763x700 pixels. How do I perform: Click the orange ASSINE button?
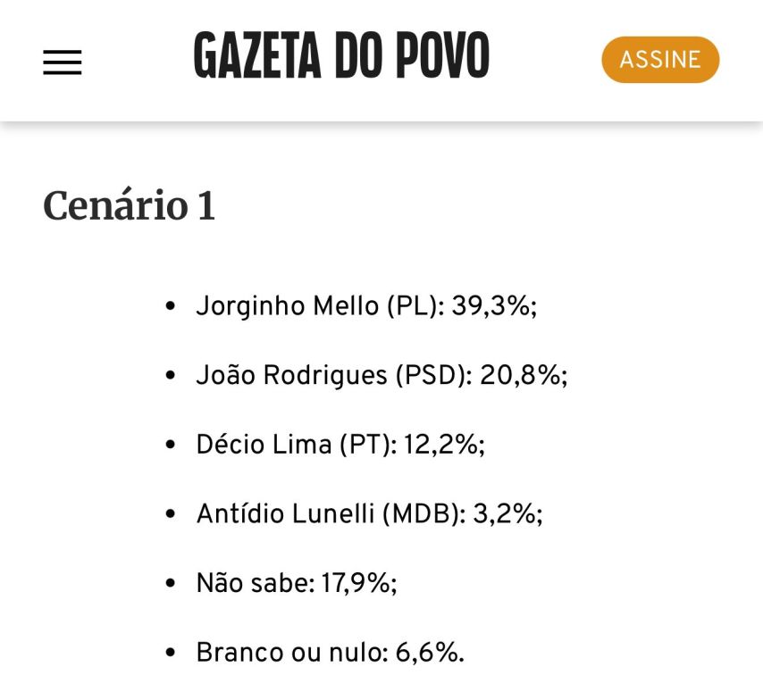point(660,59)
